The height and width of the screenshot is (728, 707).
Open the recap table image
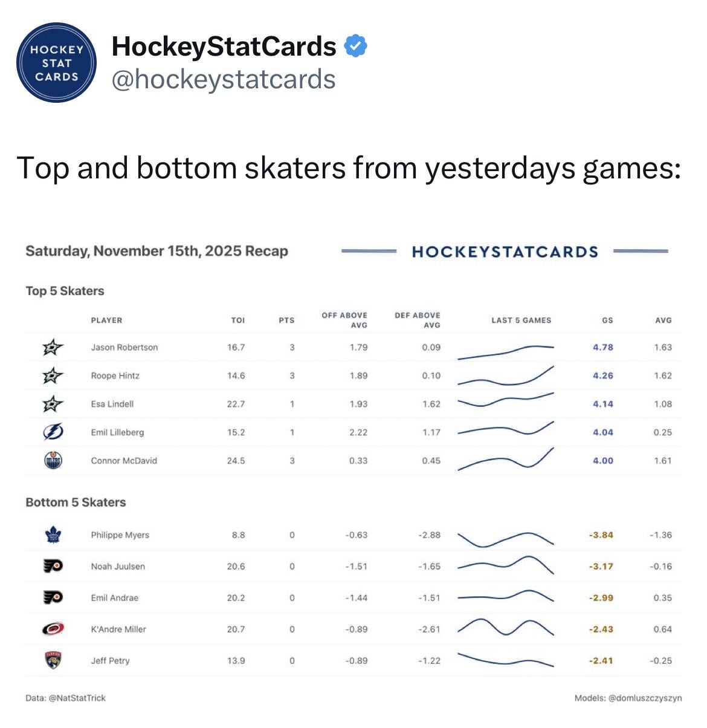[353, 472]
